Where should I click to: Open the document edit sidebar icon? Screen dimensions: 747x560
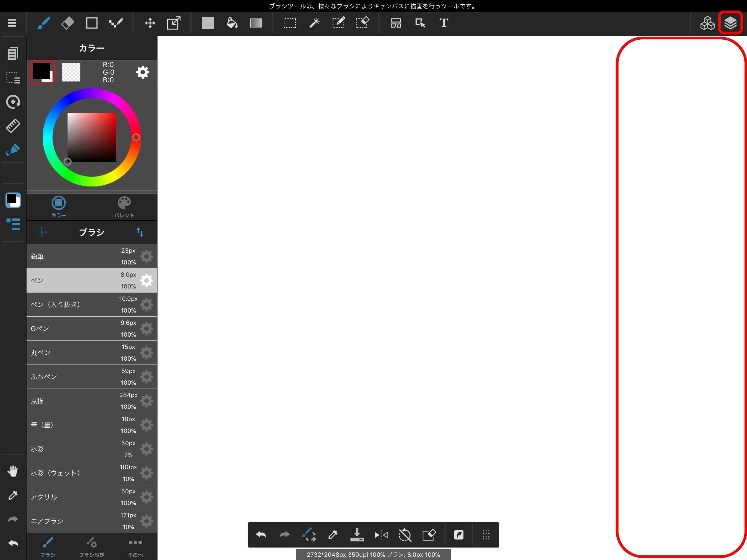tap(13, 53)
